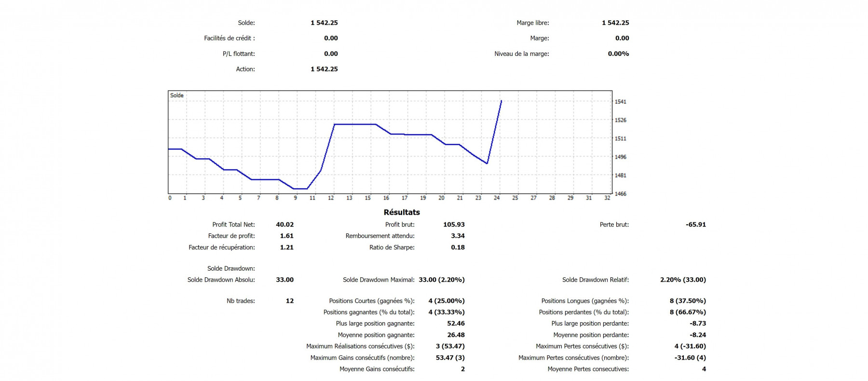Viewport: 868px width, 381px height.
Task: Click Positions Courtes value 4 (25.00%)
Action: pyautogui.click(x=447, y=301)
